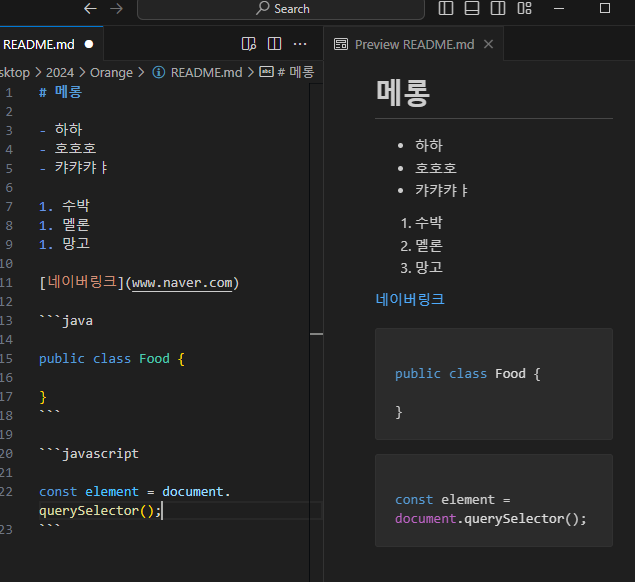Open preview to the side icon

coord(249,44)
